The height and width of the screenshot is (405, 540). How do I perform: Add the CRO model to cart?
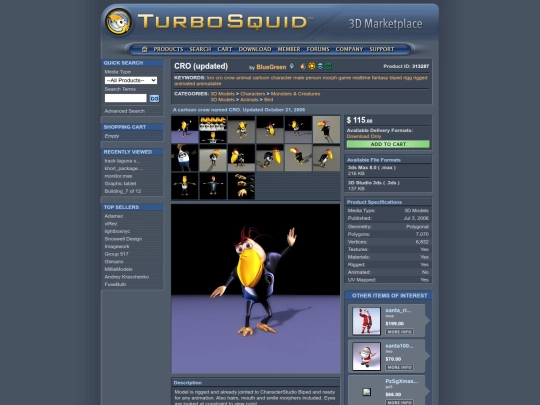388,144
